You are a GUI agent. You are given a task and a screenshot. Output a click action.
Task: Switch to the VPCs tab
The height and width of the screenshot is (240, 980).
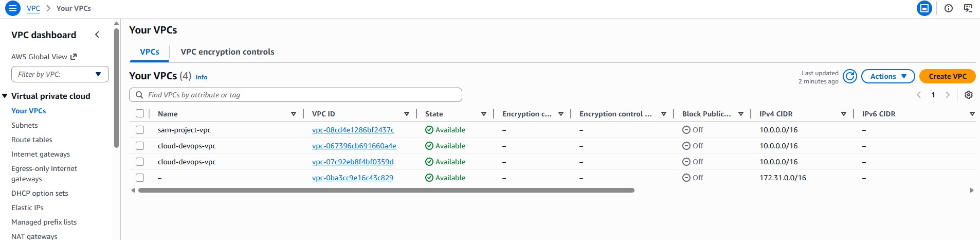(x=150, y=52)
